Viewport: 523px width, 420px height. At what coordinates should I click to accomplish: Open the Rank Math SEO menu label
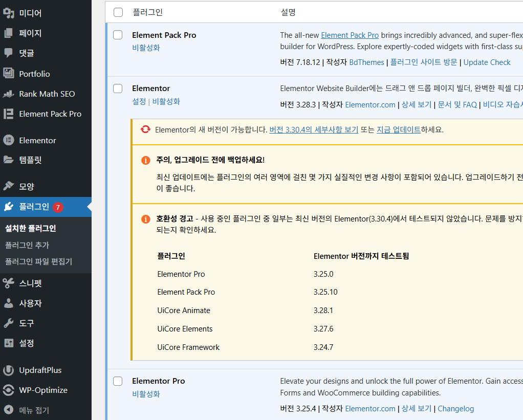pyautogui.click(x=47, y=94)
